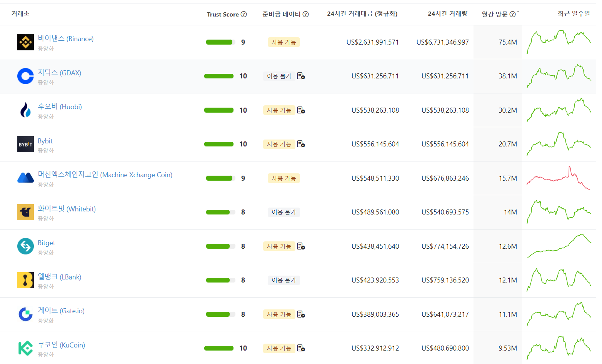The height and width of the screenshot is (364, 602).
Task: Open the 후오비 (Huobi) exchange link
Action: [60, 106]
